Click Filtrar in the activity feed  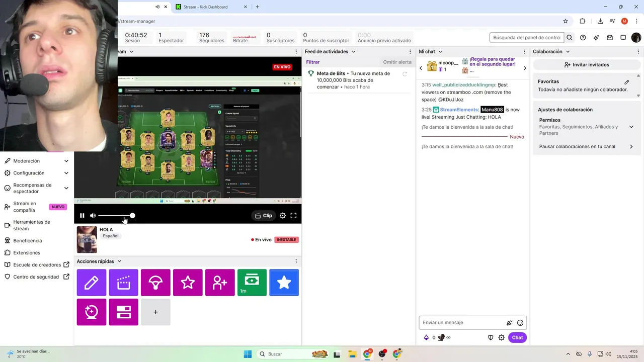pyautogui.click(x=313, y=62)
